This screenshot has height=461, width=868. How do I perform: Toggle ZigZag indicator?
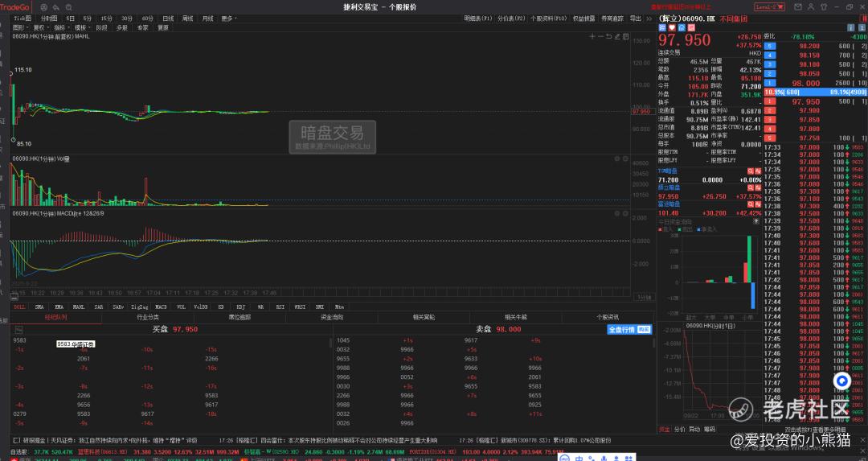coord(139,307)
